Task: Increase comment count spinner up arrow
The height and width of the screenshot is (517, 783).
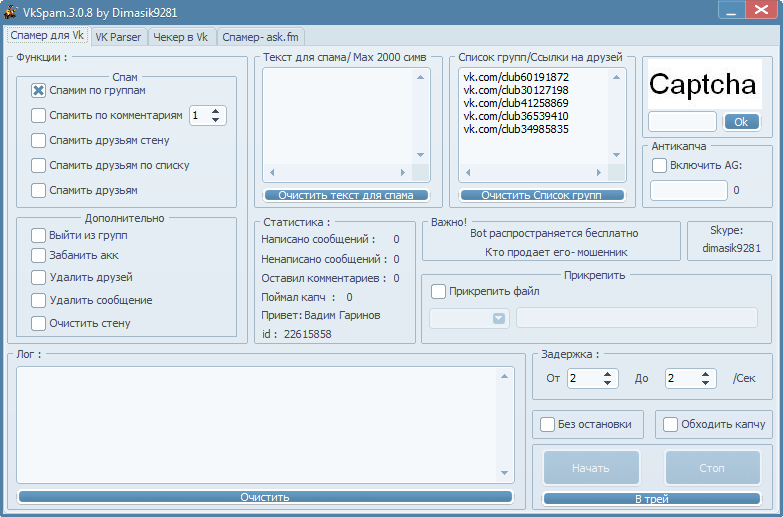Action: coord(215,111)
